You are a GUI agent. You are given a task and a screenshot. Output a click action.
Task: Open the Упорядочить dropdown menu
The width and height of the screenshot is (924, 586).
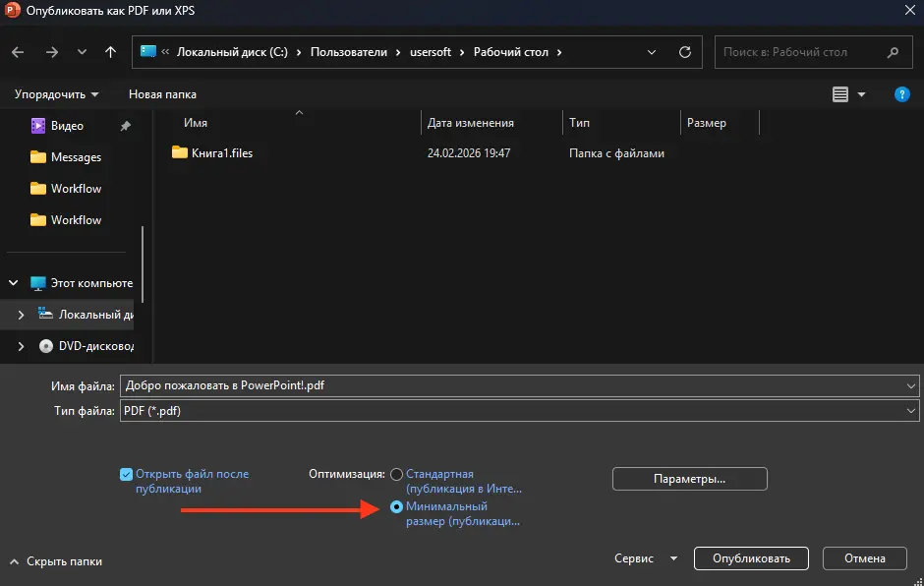pos(56,94)
